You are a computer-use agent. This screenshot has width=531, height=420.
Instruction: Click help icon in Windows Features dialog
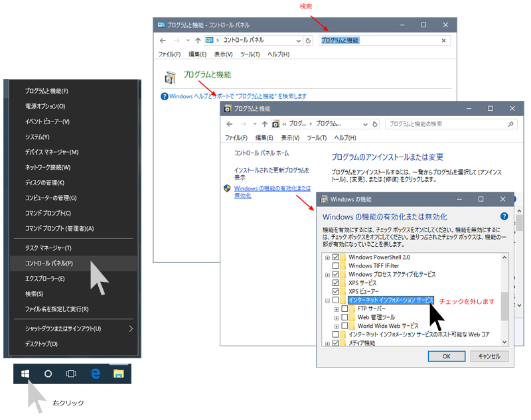click(x=504, y=216)
